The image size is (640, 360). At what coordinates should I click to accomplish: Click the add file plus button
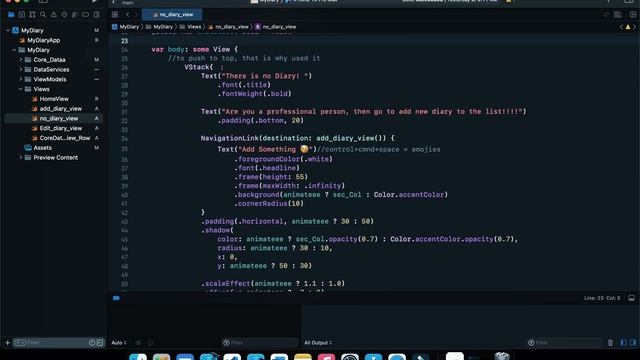(x=7, y=343)
